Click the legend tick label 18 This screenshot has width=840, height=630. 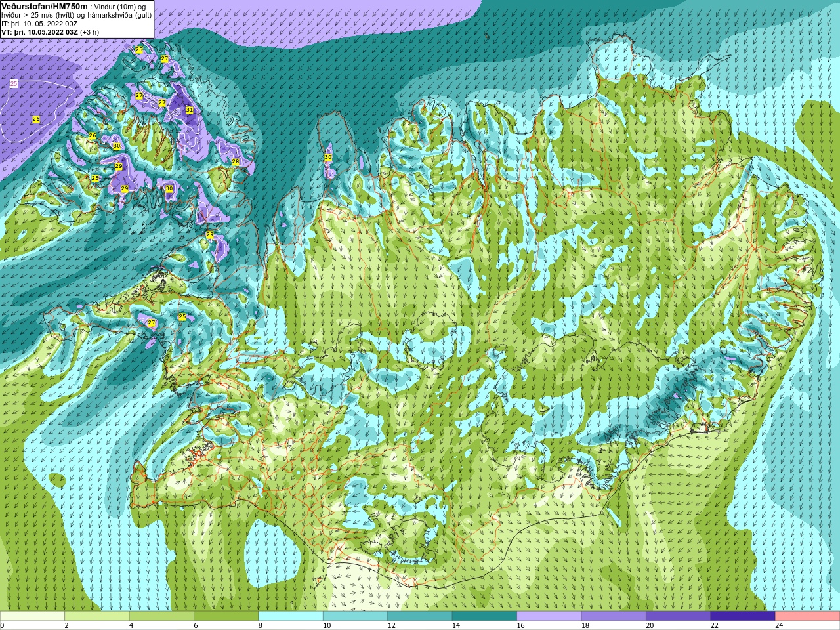[585, 625]
